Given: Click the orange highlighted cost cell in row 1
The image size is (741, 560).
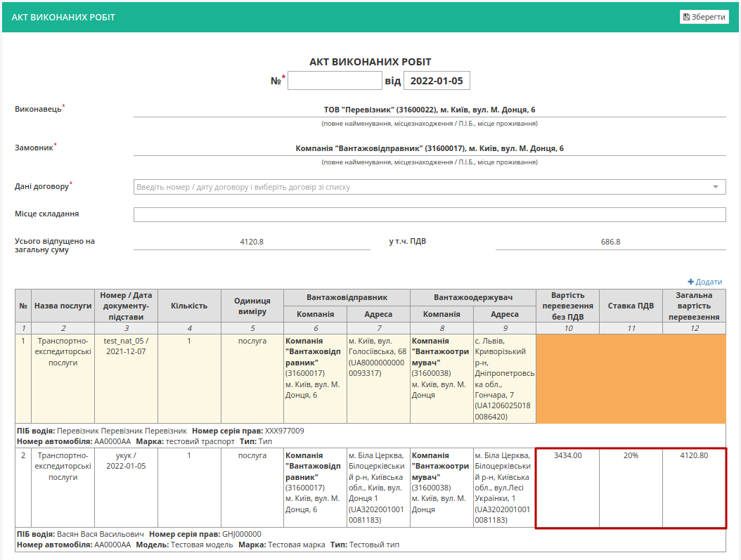Looking at the screenshot, I should (x=631, y=379).
